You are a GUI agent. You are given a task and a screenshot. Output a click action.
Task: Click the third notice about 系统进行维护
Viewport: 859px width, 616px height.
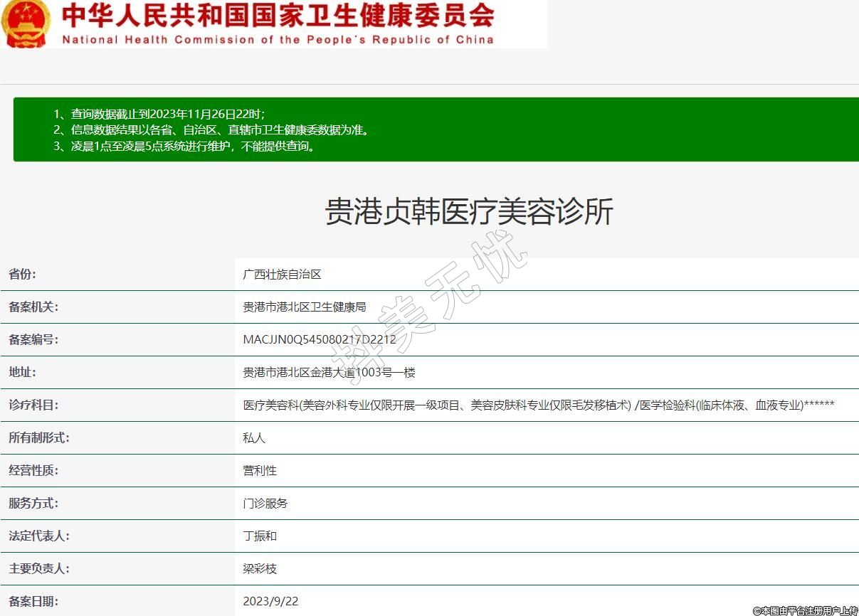pos(184,147)
